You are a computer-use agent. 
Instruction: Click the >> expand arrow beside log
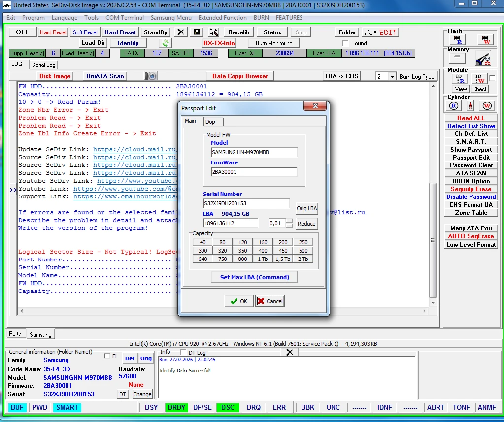coord(13,190)
